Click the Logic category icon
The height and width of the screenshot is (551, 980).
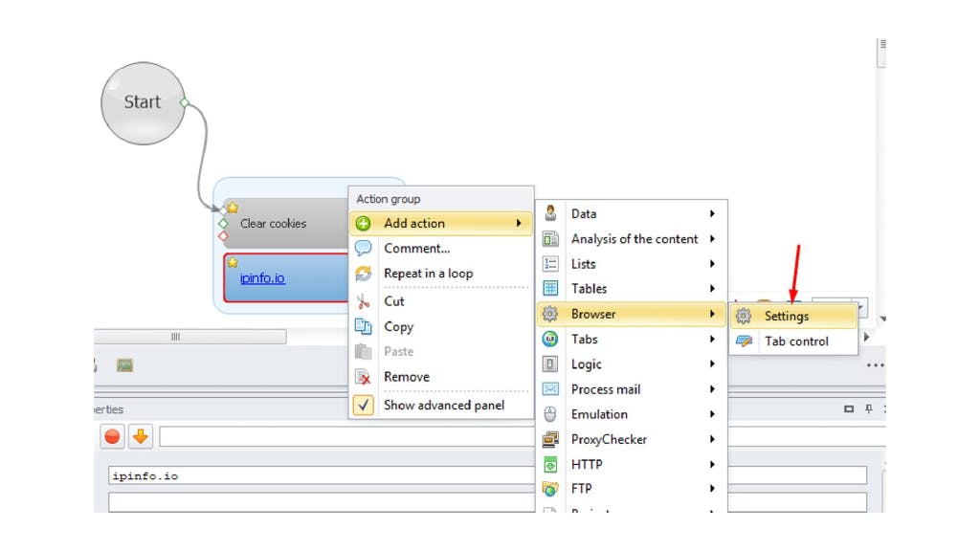point(550,364)
